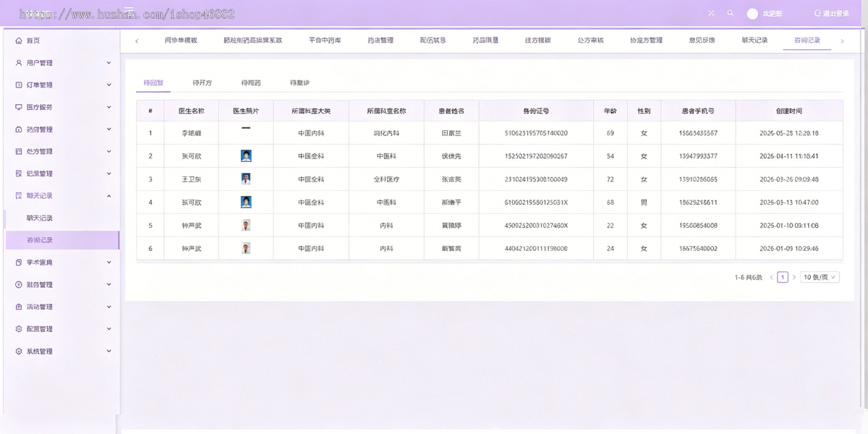868x434 pixels.
Task: Collapse the 聊天记录 parent menu chevron
Action: [x=109, y=196]
